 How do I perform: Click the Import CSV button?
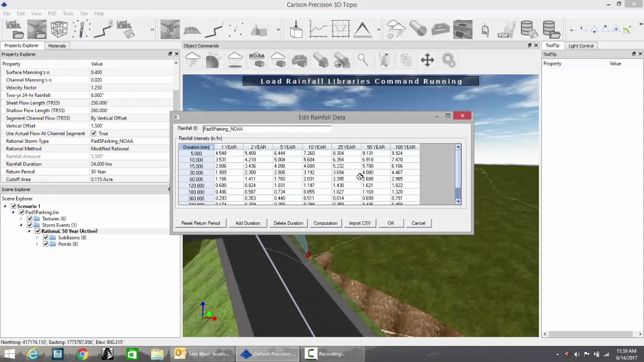[x=360, y=223]
